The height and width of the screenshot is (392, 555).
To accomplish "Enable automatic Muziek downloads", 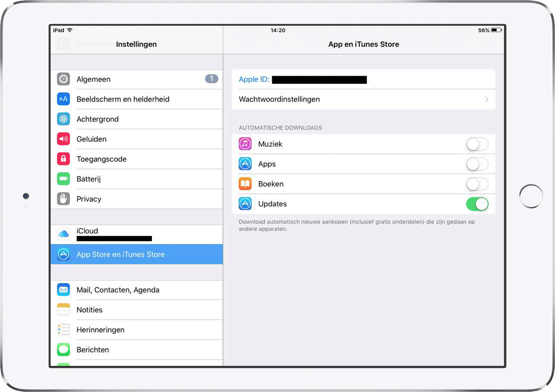I will [477, 144].
